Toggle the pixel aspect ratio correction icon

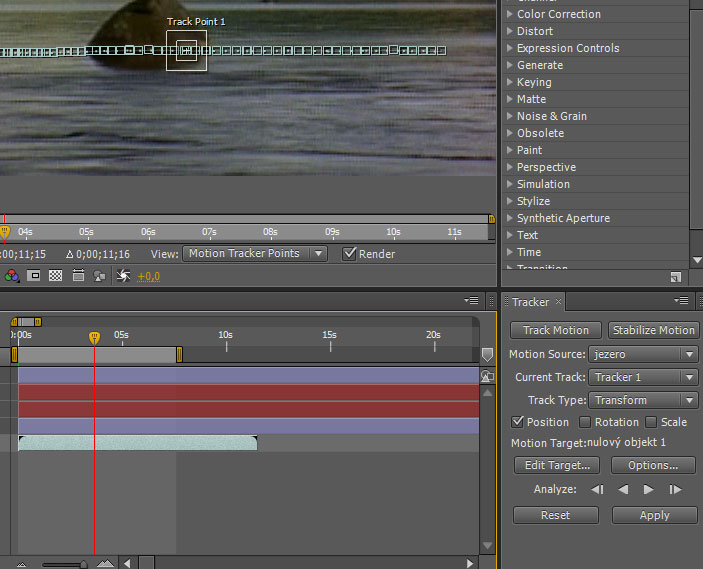pyautogui.click(x=78, y=275)
